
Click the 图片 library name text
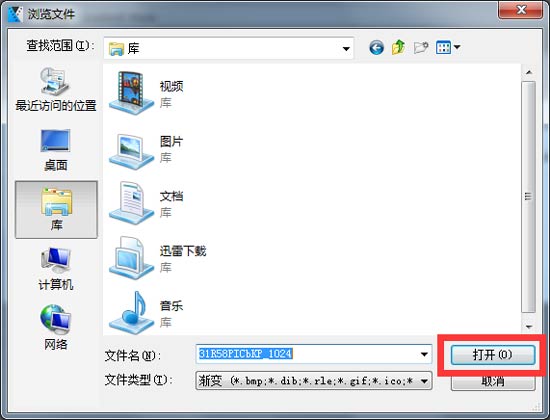(172, 141)
